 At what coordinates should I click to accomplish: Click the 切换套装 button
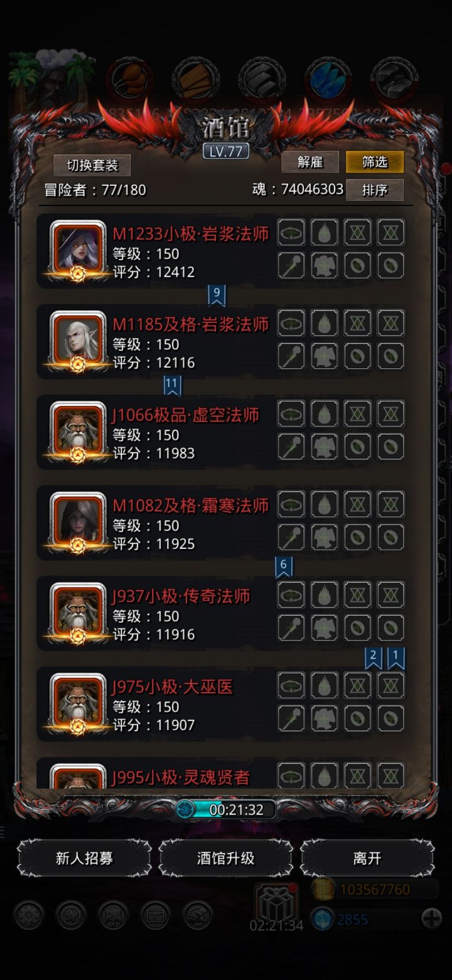coord(92,165)
